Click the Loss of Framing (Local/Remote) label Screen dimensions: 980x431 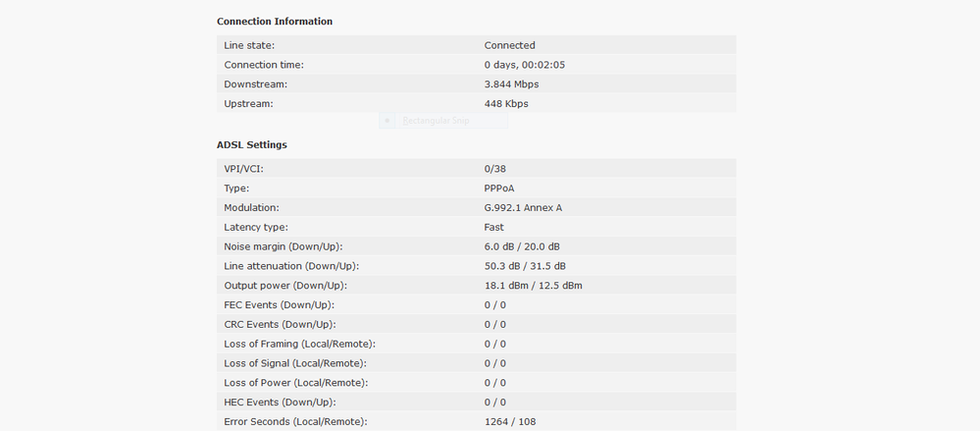pyautogui.click(x=299, y=344)
